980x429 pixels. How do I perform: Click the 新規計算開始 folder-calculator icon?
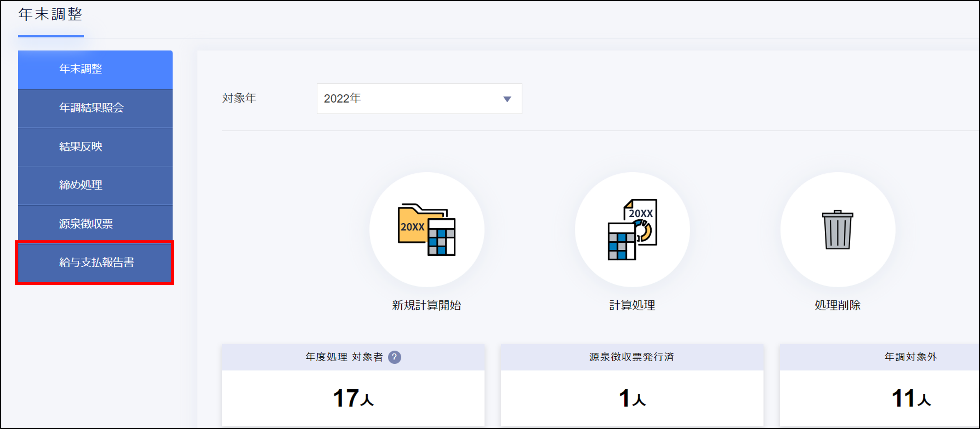click(427, 229)
